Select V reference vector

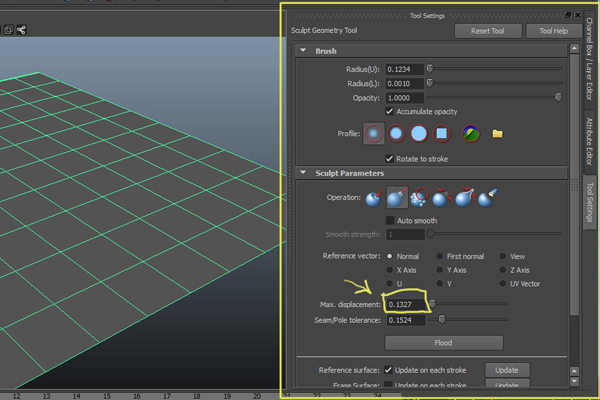pos(440,284)
